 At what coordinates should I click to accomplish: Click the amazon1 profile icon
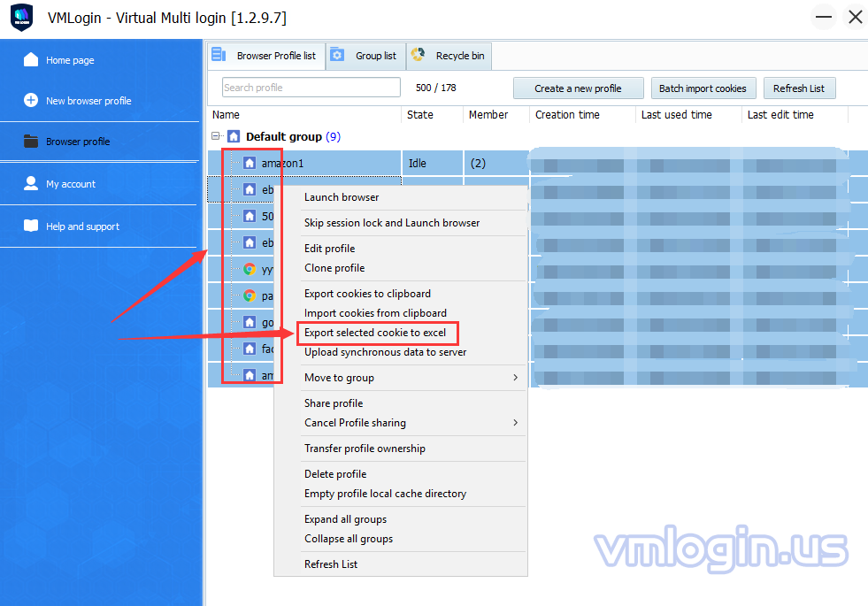click(250, 164)
